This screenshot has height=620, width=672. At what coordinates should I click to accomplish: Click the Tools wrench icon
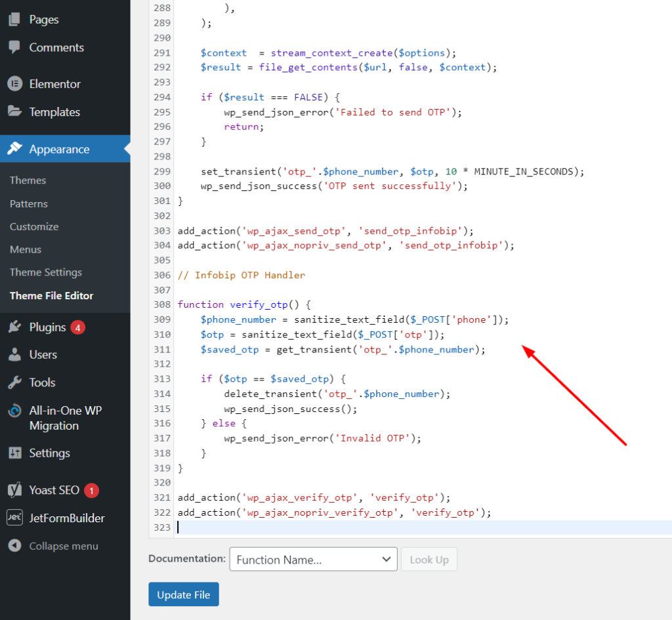coord(14,382)
